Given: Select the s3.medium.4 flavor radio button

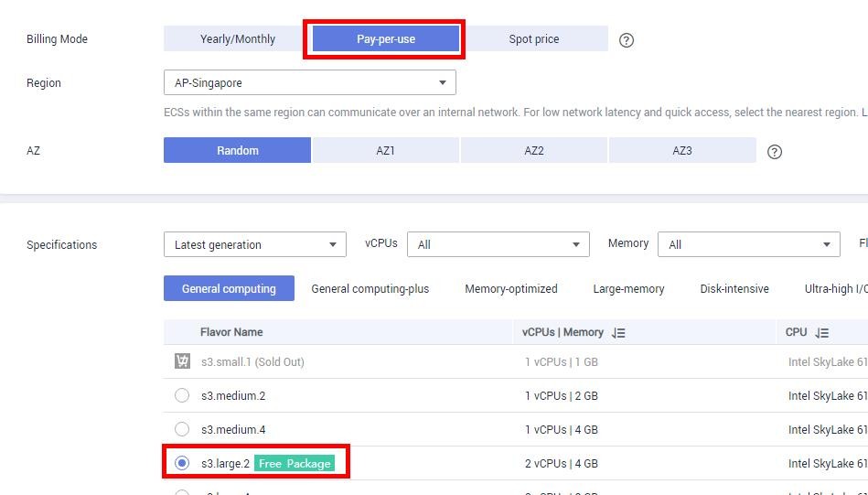Looking at the screenshot, I should [x=182, y=429].
